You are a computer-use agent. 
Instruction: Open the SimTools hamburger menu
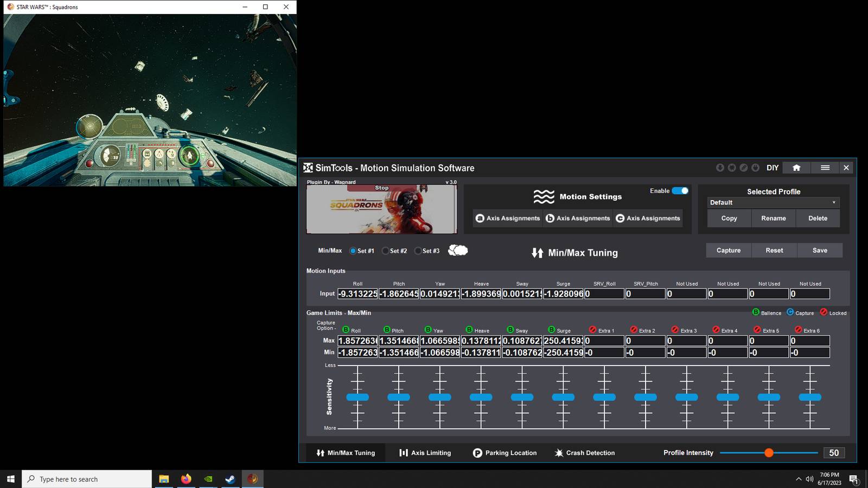[825, 168]
